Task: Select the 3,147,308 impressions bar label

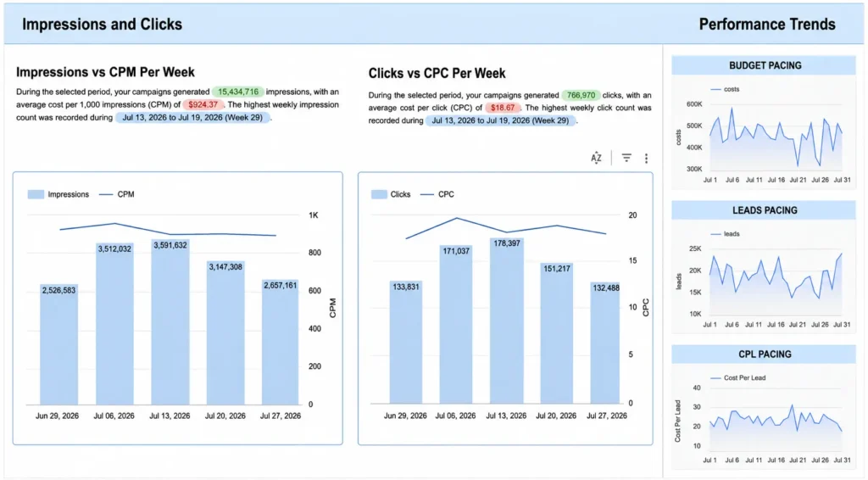Action: [225, 267]
